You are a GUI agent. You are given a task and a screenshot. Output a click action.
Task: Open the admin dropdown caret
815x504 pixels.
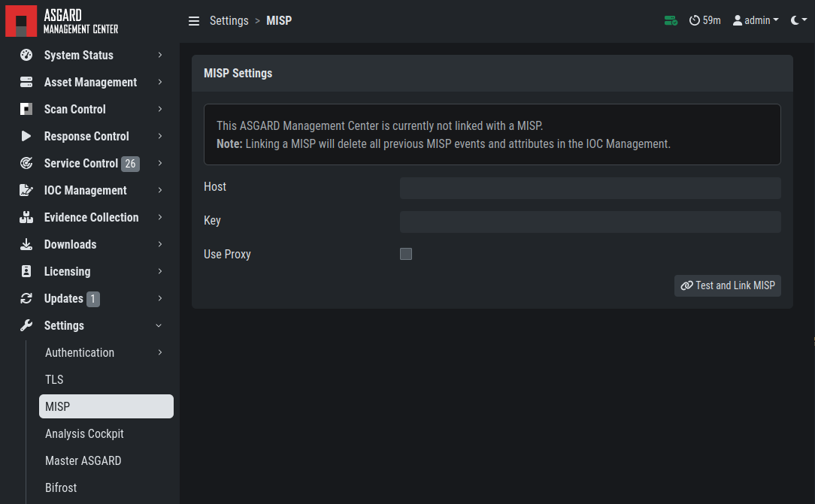(x=776, y=20)
